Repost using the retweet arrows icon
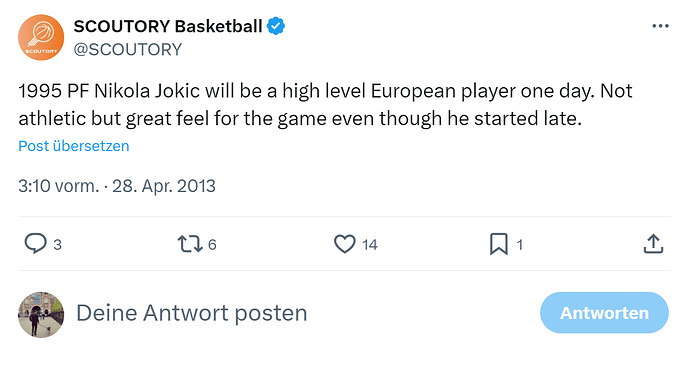The height and width of the screenshot is (368, 689). click(190, 244)
